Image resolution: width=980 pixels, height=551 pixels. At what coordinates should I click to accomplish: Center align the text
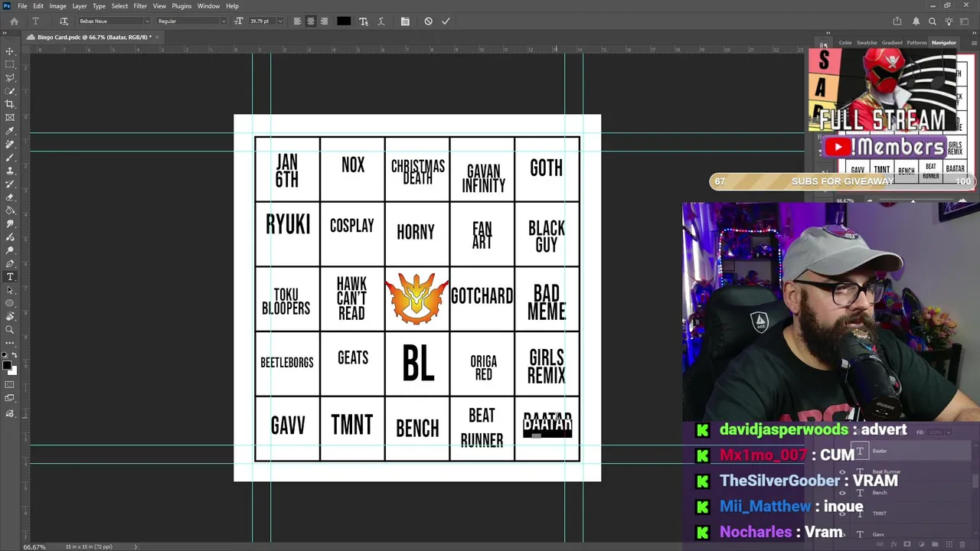pos(310,21)
